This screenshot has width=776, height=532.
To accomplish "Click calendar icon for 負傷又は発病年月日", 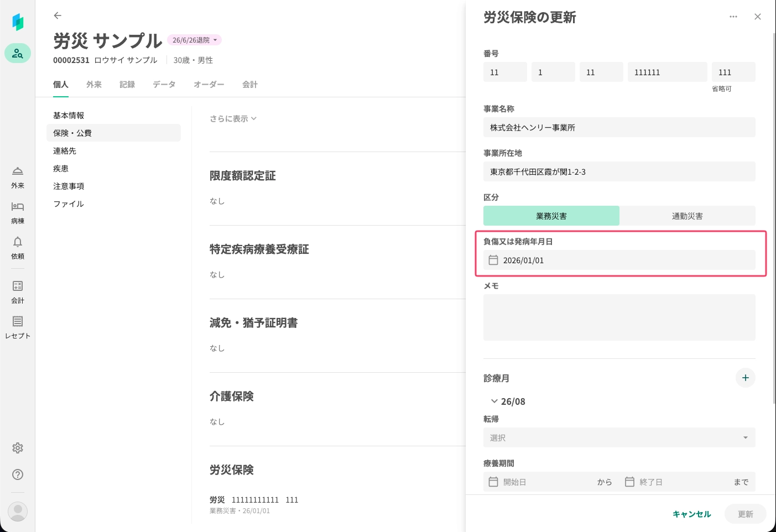I will (493, 260).
